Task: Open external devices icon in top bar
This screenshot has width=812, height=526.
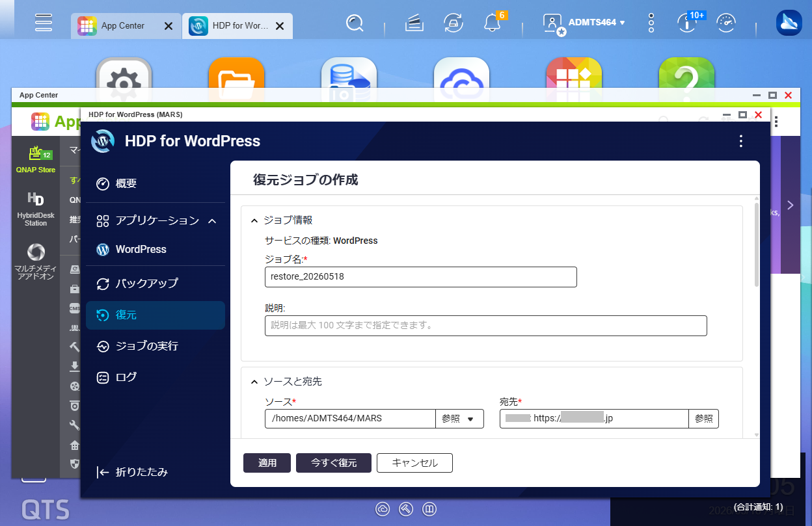Action: click(453, 23)
